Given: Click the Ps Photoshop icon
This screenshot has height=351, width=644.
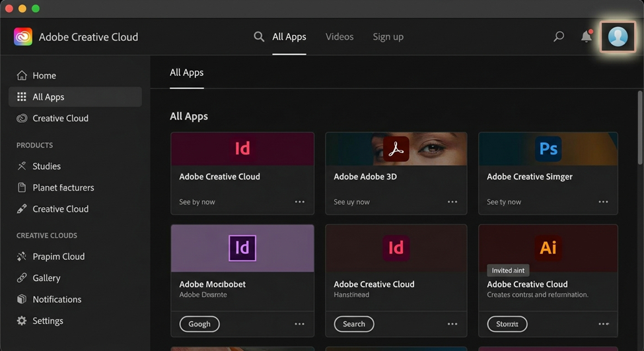Looking at the screenshot, I should click(x=548, y=148).
